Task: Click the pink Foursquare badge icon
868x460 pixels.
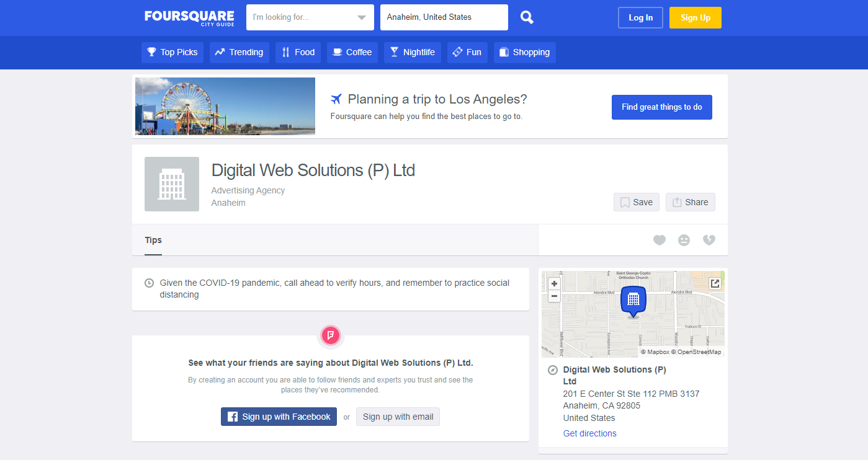Action: 331,336
